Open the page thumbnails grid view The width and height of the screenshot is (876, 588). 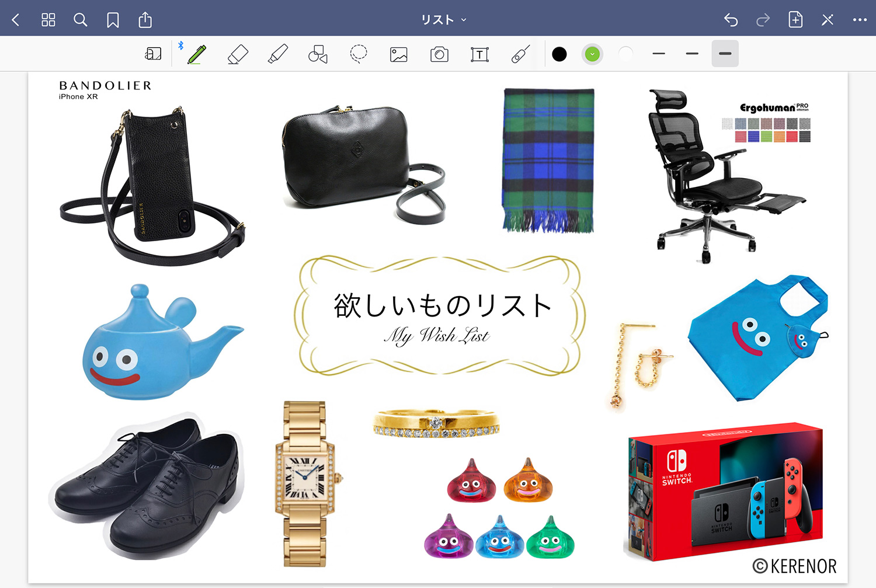[x=48, y=20]
